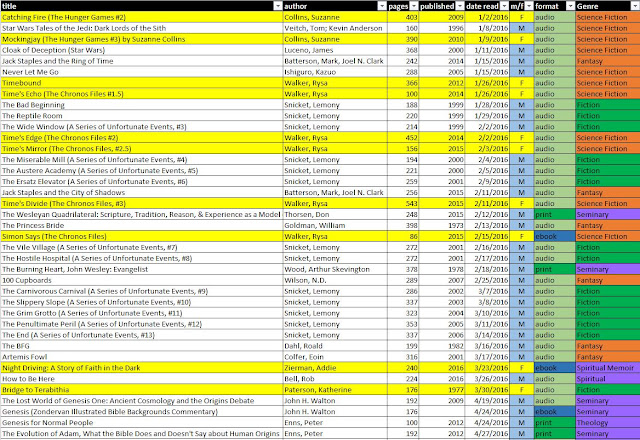Select 'The Miserable Mill' title cell

click(x=142, y=160)
